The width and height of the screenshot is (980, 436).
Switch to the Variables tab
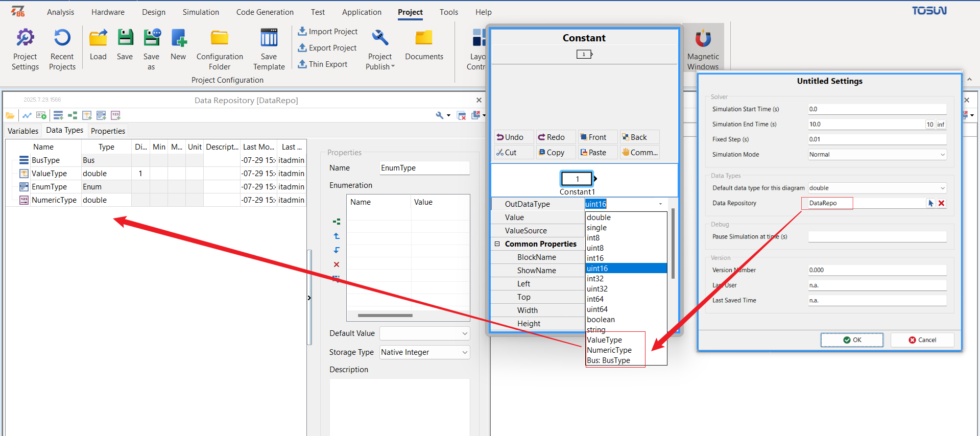[x=23, y=131]
